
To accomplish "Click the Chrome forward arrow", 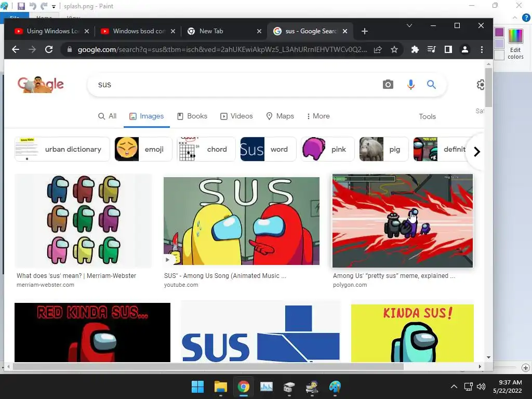I will (x=32, y=49).
